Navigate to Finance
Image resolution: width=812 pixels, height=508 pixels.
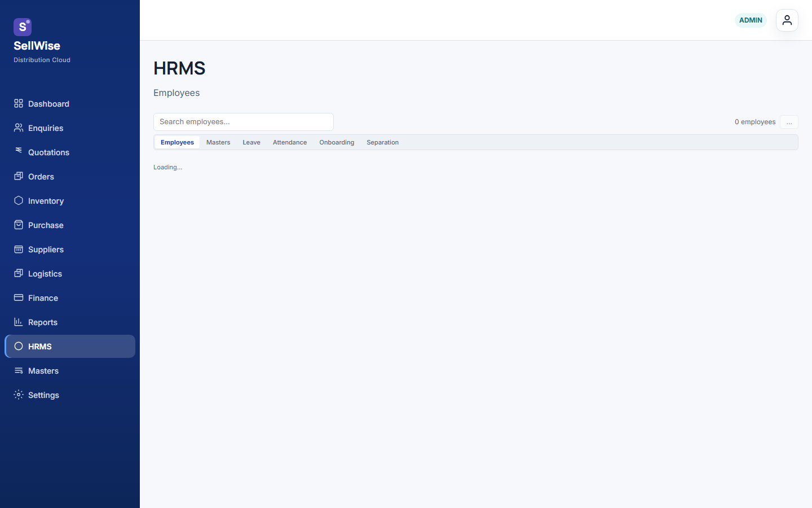tap(70, 298)
